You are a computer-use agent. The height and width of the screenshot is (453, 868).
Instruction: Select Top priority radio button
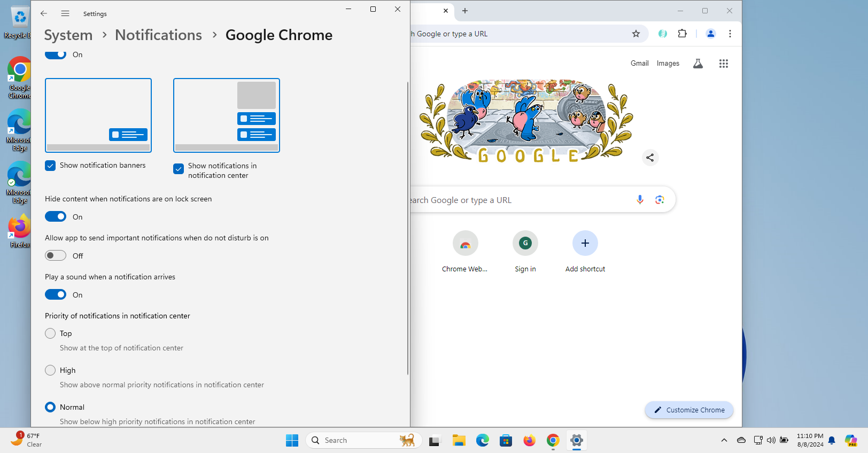(50, 333)
